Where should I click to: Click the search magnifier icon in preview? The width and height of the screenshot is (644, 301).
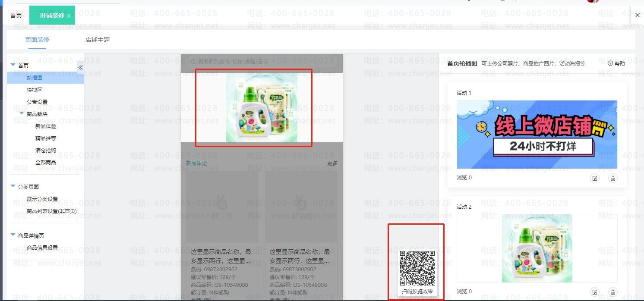click(193, 62)
